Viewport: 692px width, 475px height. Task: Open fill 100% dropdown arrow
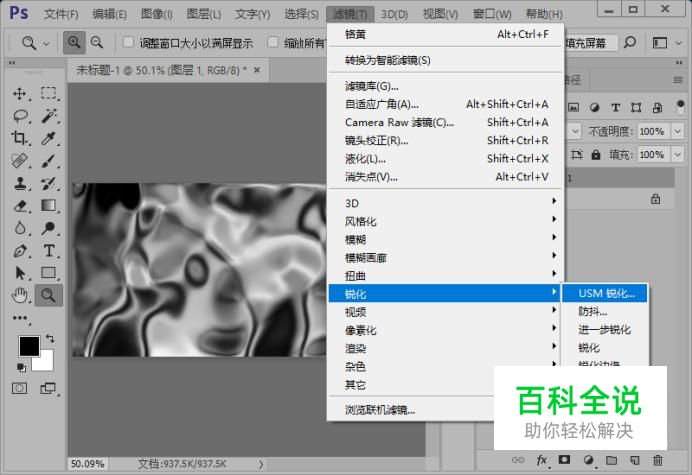pos(677,155)
